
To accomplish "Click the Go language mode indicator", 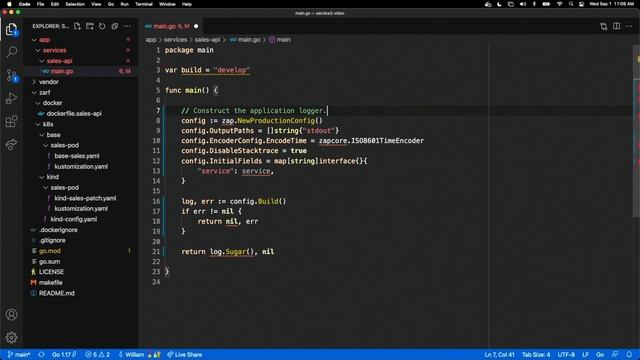I will [600, 355].
